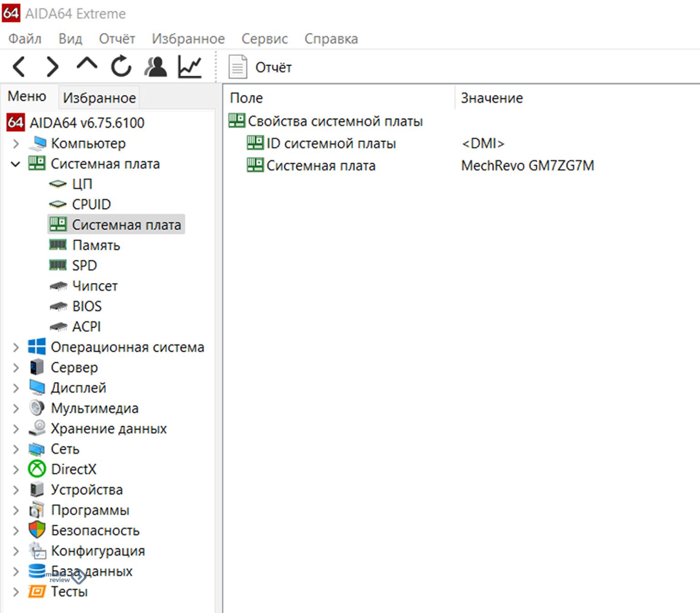700x613 pixels.
Task: Expand the Операционная система node
Action: pyautogui.click(x=15, y=347)
